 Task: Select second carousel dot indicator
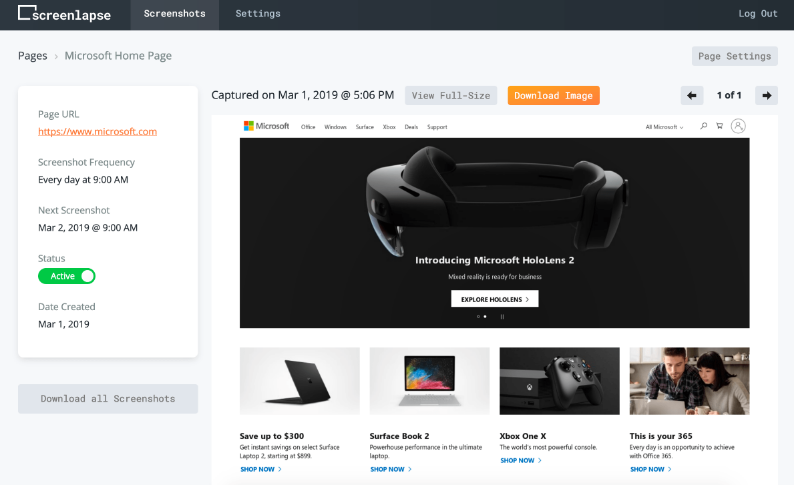click(x=485, y=317)
